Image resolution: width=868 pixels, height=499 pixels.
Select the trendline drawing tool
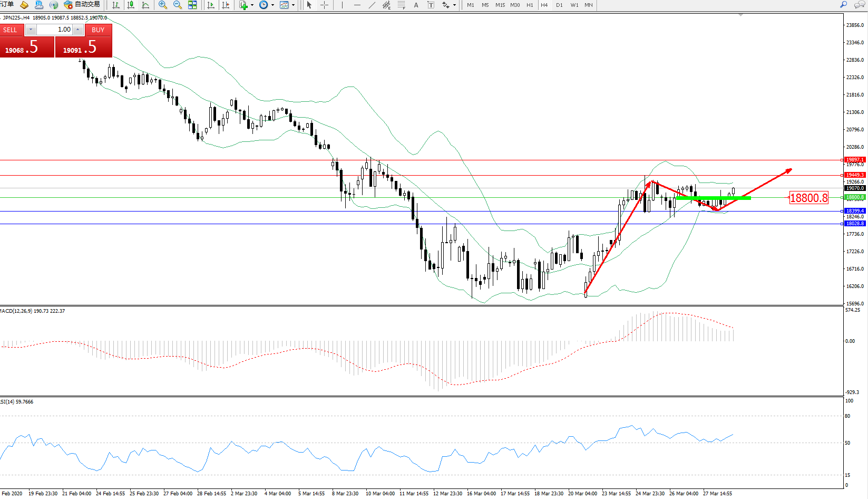[372, 5]
